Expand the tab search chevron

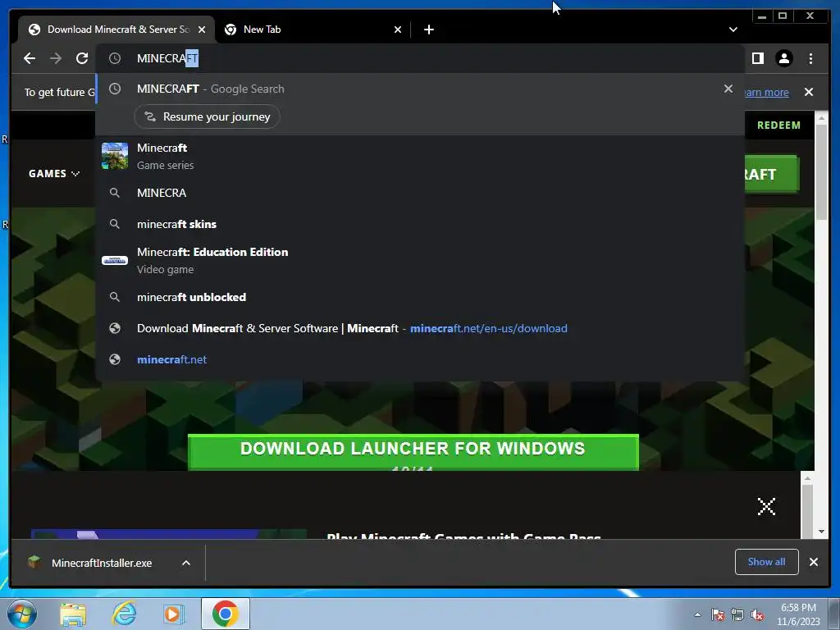[x=733, y=30]
